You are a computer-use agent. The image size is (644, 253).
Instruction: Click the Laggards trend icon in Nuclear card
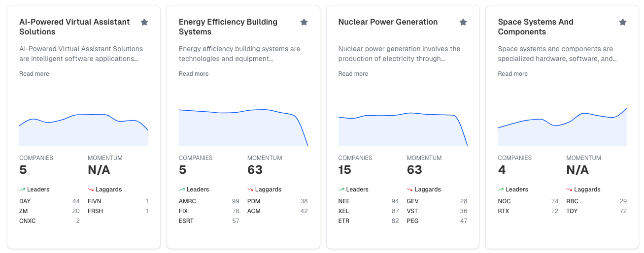tap(409, 190)
